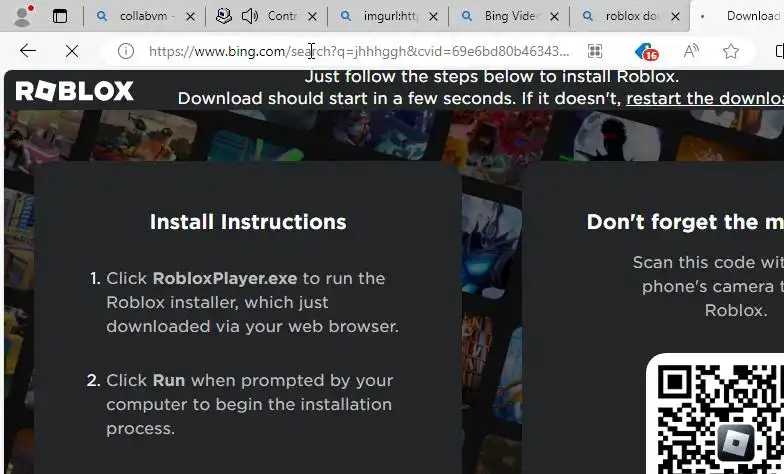This screenshot has height=474, width=784.
Task: Add this page to favorites
Action: (730, 51)
